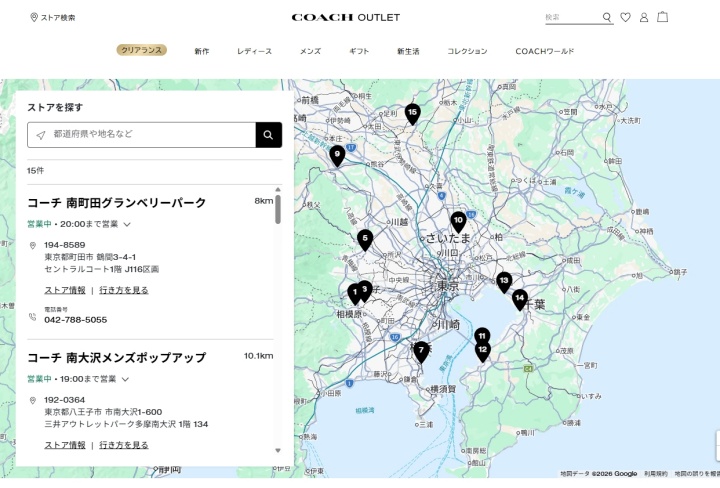Viewport: 720px width, 488px height.
Task: Open the レディース menu item
Action: pyautogui.click(x=254, y=51)
